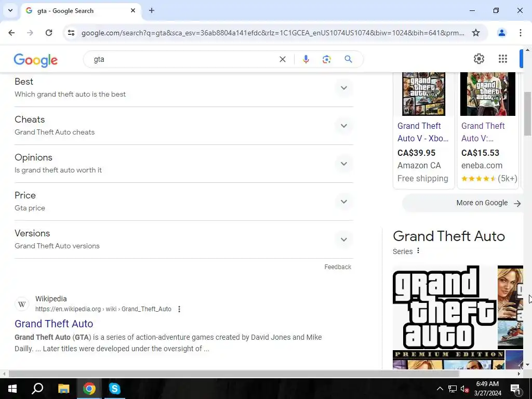Click 'Which grand theft auto is the best' text
Viewport: 532px width, 399px height.
tap(70, 95)
